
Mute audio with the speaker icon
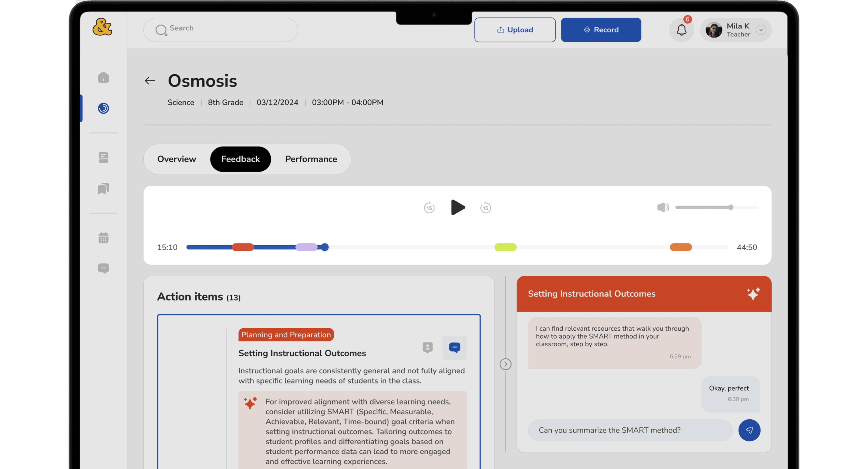pyautogui.click(x=662, y=207)
